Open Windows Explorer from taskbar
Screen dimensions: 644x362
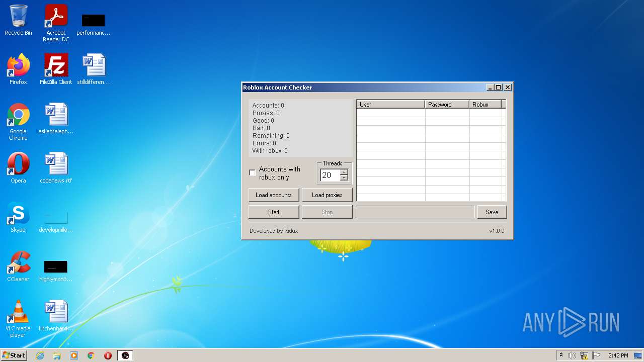point(57,355)
